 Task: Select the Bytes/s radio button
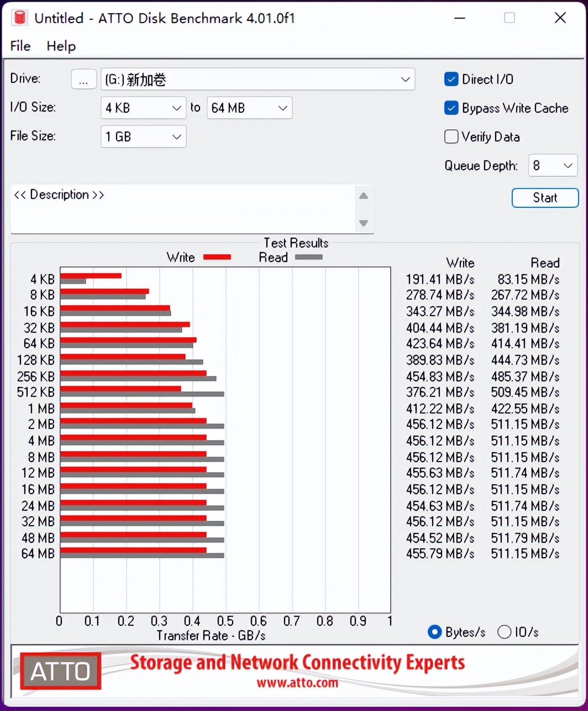[435, 632]
